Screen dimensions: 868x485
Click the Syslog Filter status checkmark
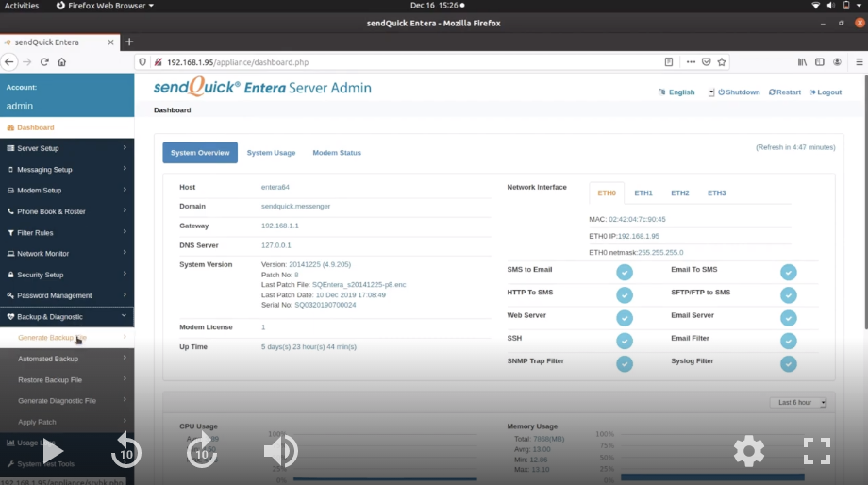[789, 364]
